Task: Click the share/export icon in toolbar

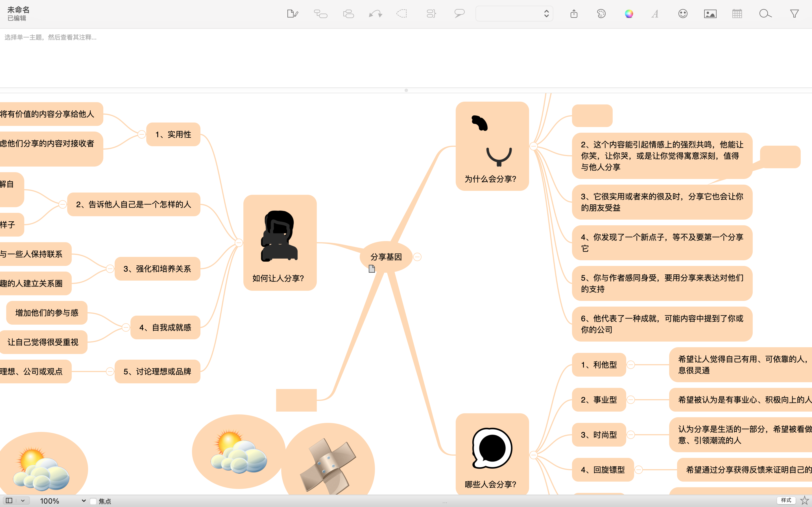Action: [574, 14]
